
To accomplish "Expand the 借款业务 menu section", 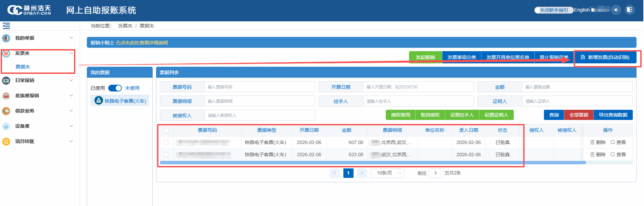I will coord(37,111).
